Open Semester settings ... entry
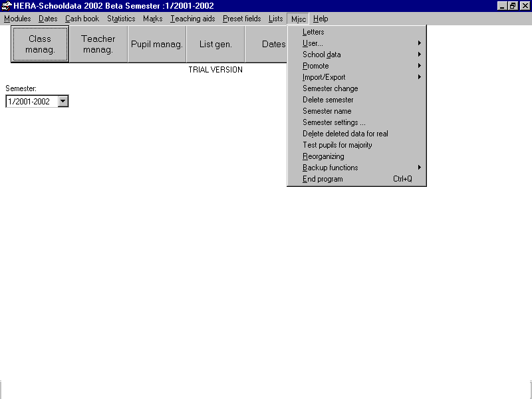 tap(356, 122)
